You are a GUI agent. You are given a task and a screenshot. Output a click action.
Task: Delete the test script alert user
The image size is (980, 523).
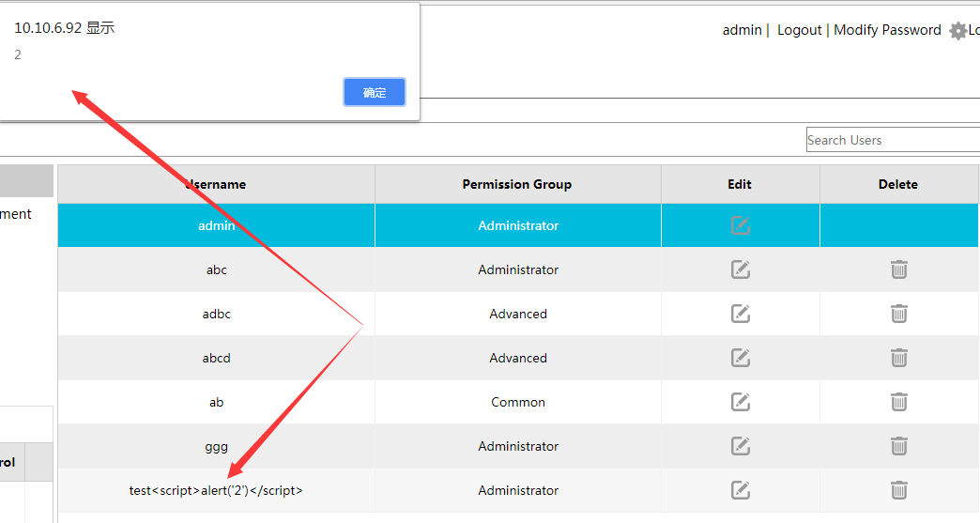[x=898, y=490]
